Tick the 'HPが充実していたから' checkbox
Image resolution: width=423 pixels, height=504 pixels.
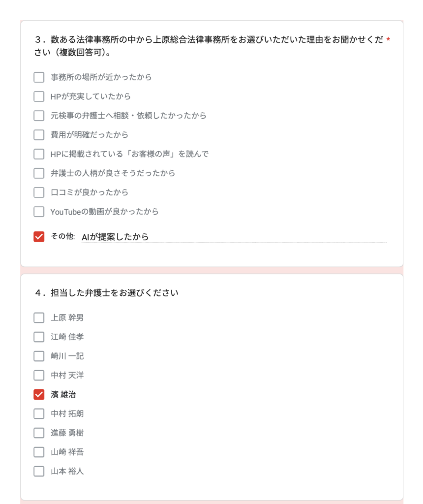click(x=39, y=96)
